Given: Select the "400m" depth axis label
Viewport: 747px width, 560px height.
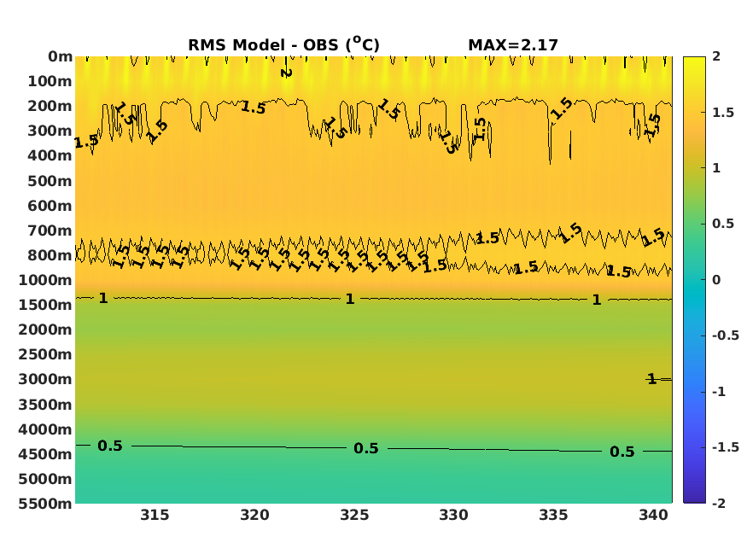Looking at the screenshot, I should click(x=50, y=155).
